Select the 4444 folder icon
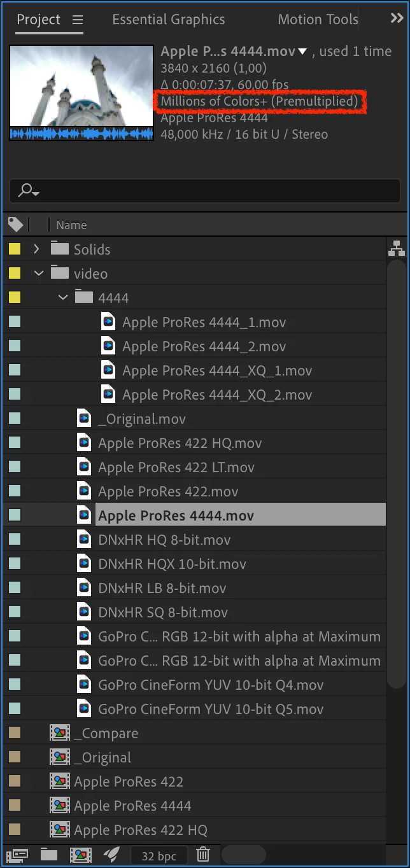 (84, 297)
